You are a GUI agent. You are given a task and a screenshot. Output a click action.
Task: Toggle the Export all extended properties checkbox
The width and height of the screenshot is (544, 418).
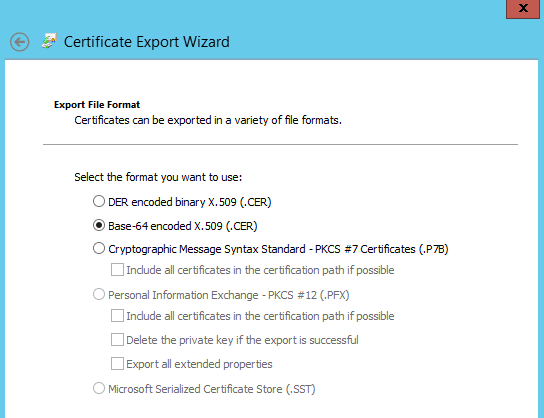(x=117, y=364)
